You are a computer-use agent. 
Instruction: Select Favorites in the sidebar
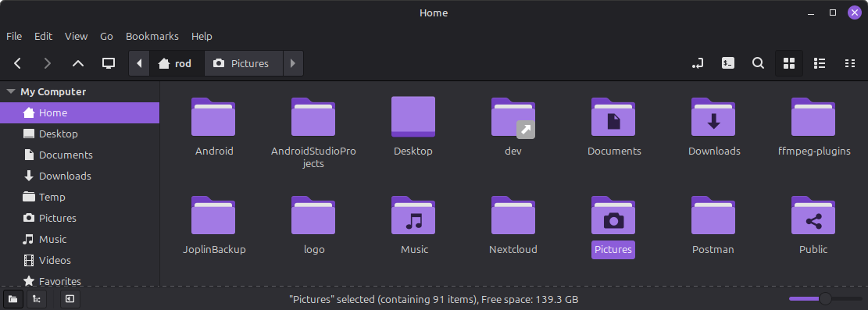[x=80, y=280]
